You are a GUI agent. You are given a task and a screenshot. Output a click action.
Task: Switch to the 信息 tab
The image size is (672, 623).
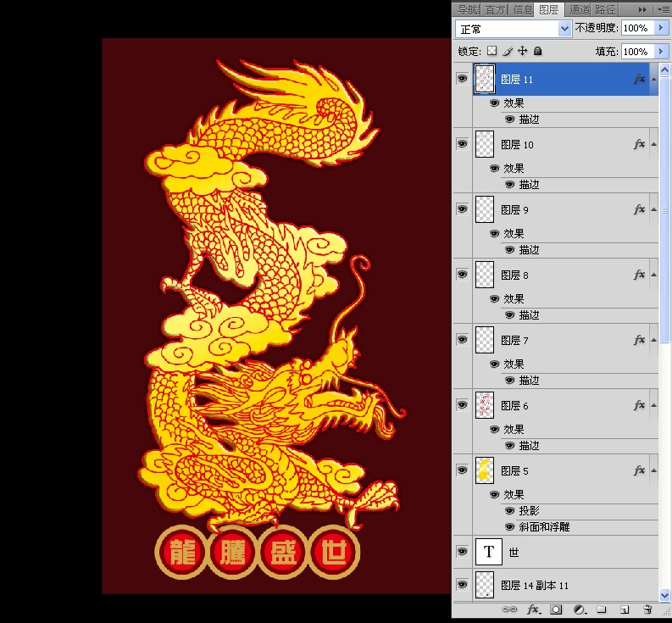coord(521,9)
